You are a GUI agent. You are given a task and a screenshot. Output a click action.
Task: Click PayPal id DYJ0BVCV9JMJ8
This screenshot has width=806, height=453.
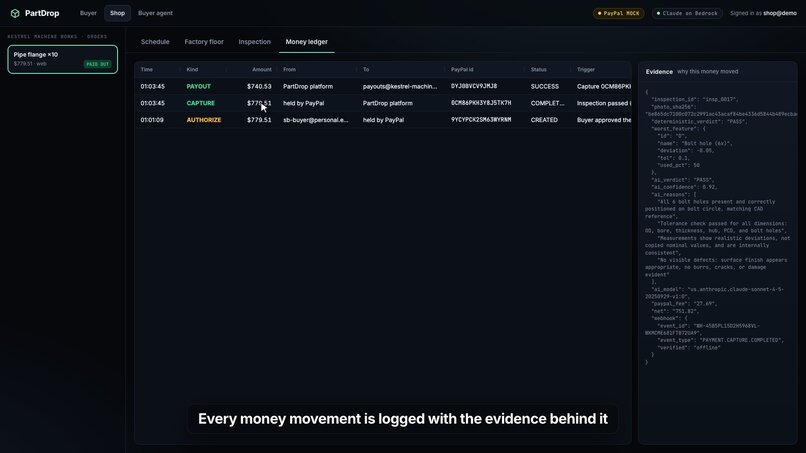(x=474, y=86)
